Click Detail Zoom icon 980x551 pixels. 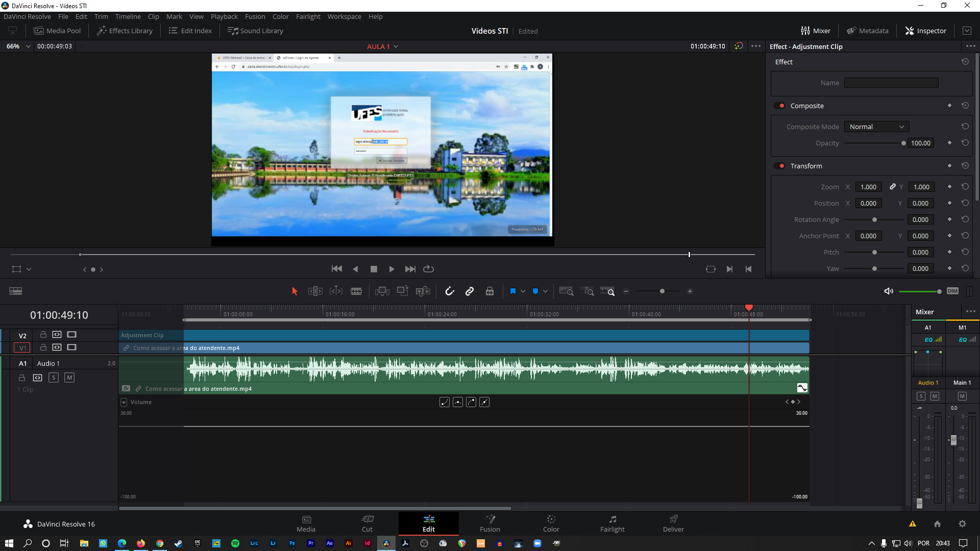(587, 291)
